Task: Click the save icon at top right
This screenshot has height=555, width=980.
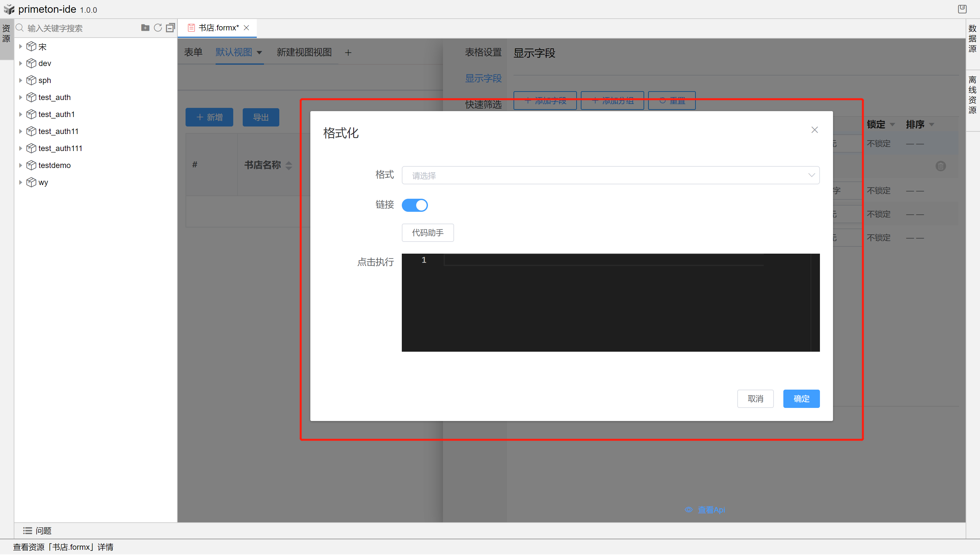Action: pyautogui.click(x=962, y=9)
